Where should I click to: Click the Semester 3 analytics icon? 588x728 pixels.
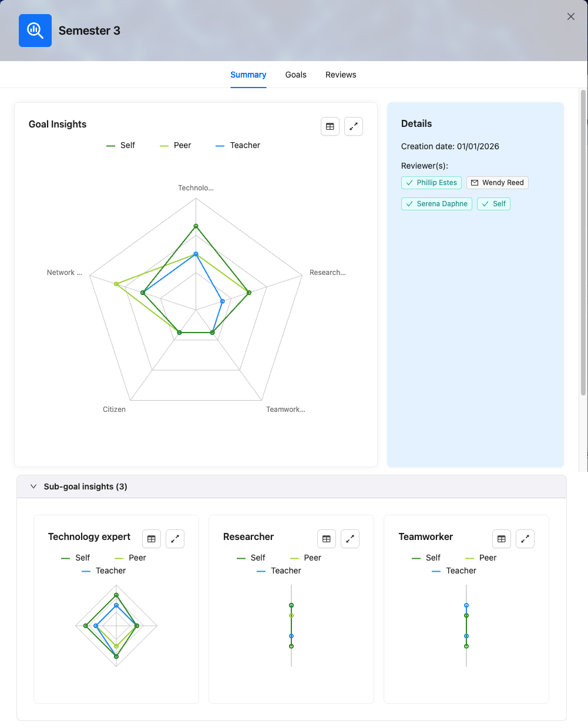[35, 31]
